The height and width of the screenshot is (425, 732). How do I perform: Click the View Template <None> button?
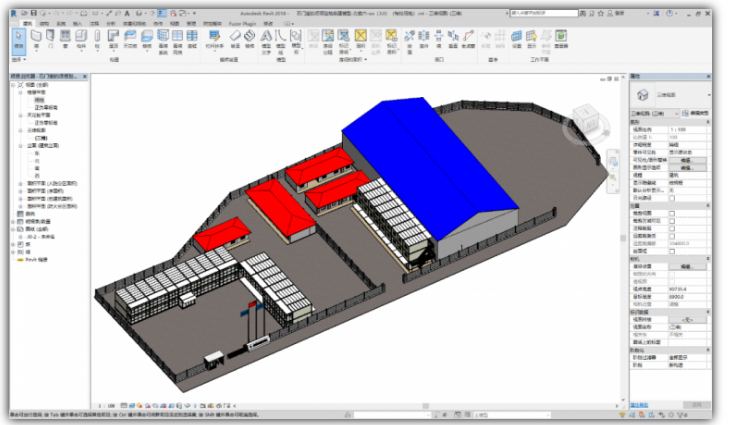[687, 319]
